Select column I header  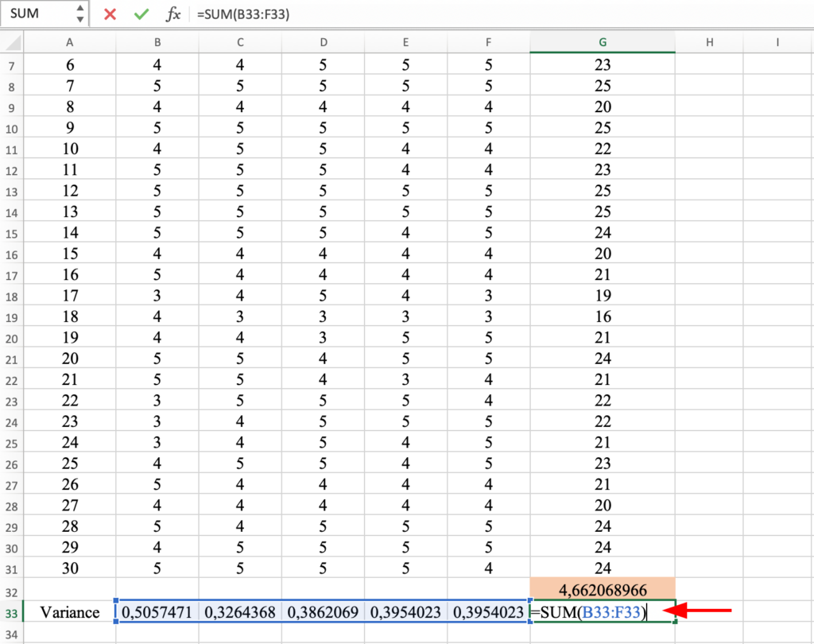[x=777, y=42]
